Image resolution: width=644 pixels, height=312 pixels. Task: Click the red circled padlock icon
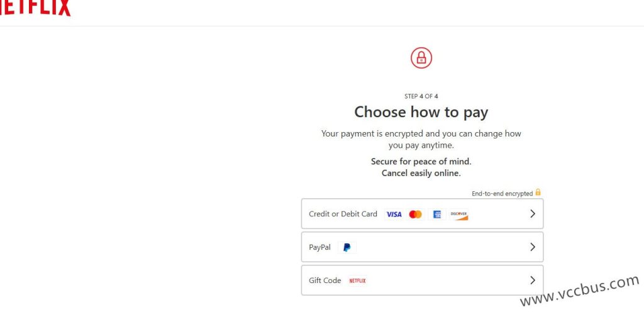[x=421, y=58]
